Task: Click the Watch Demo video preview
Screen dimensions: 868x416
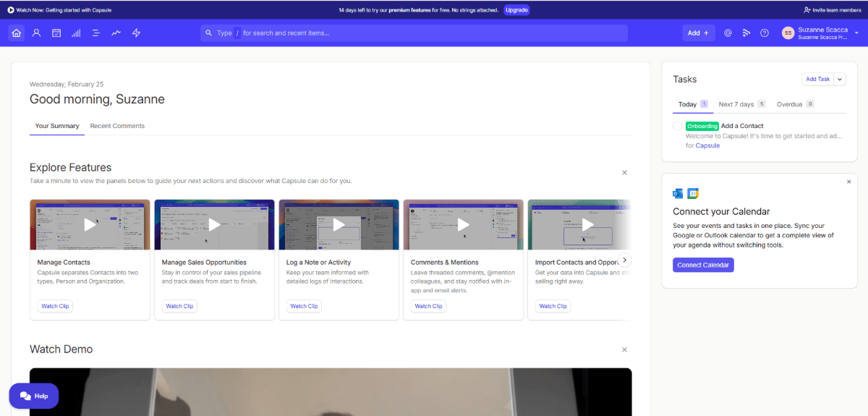Action: [331, 392]
